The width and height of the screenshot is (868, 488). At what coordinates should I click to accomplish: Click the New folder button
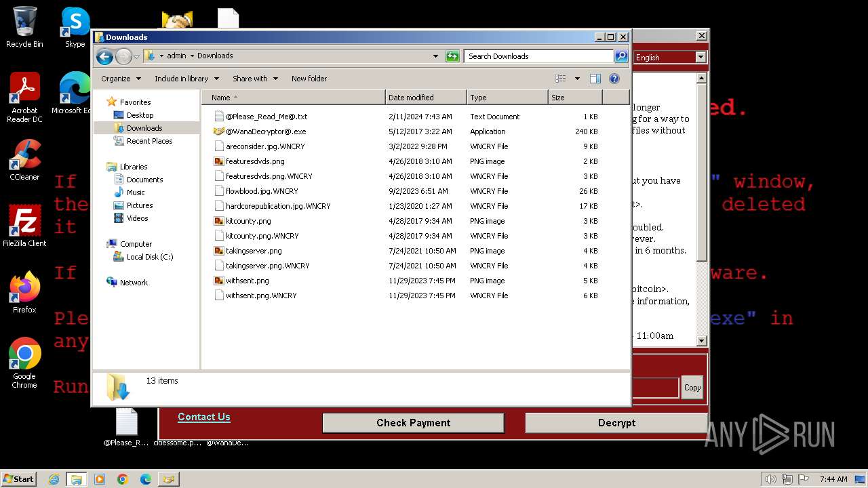(x=309, y=79)
